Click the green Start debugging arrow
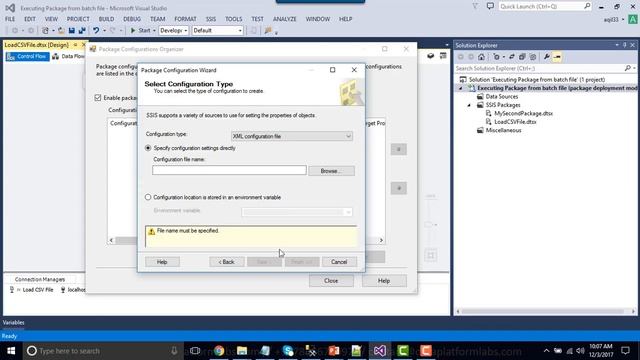The width and height of the screenshot is (640, 360). point(133,31)
